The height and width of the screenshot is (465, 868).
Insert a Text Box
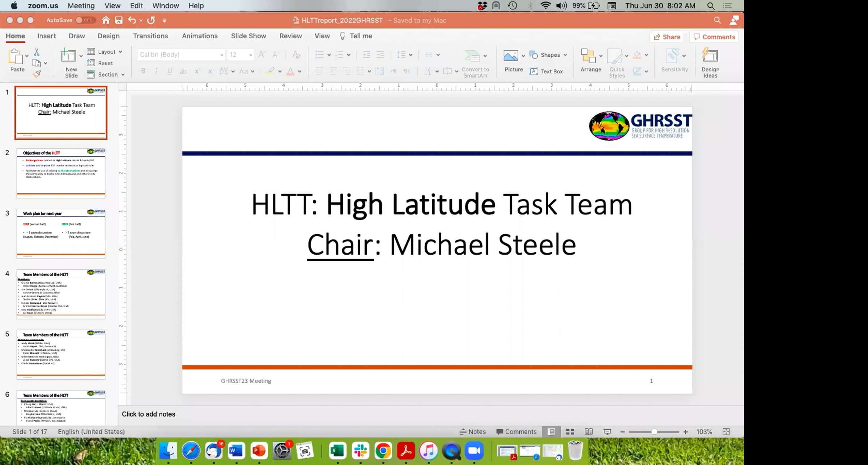546,71
